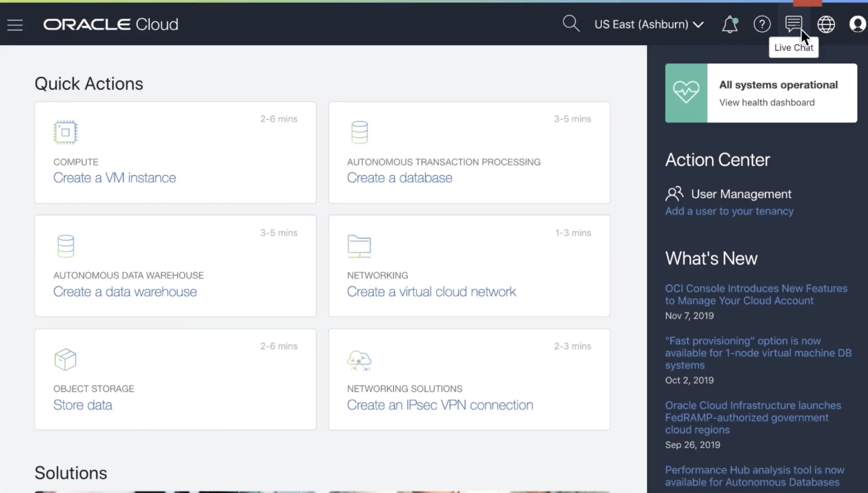868x493 pixels.
Task: Open the hamburger navigation menu
Action: (15, 25)
